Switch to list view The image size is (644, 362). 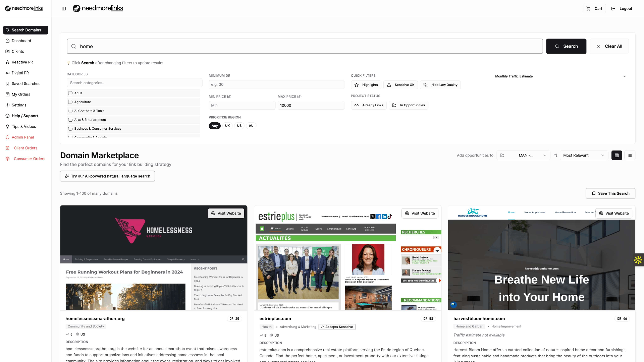coord(630,156)
